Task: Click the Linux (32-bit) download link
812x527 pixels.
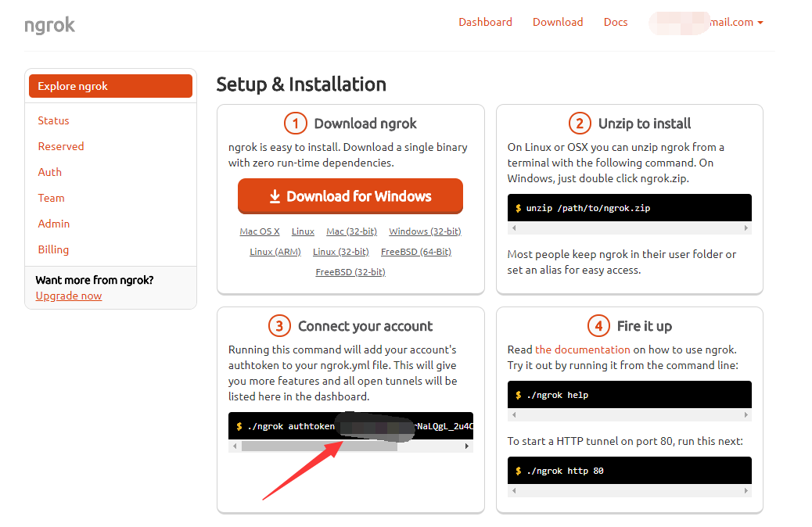Action: (x=341, y=252)
